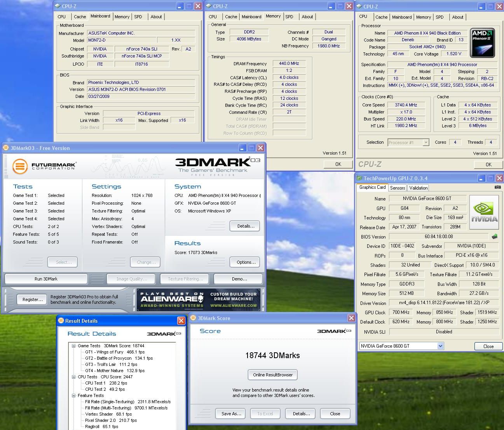Click the Alienware advertisement banner
Image resolution: width=504 pixels, height=430 pixels.
point(199,299)
